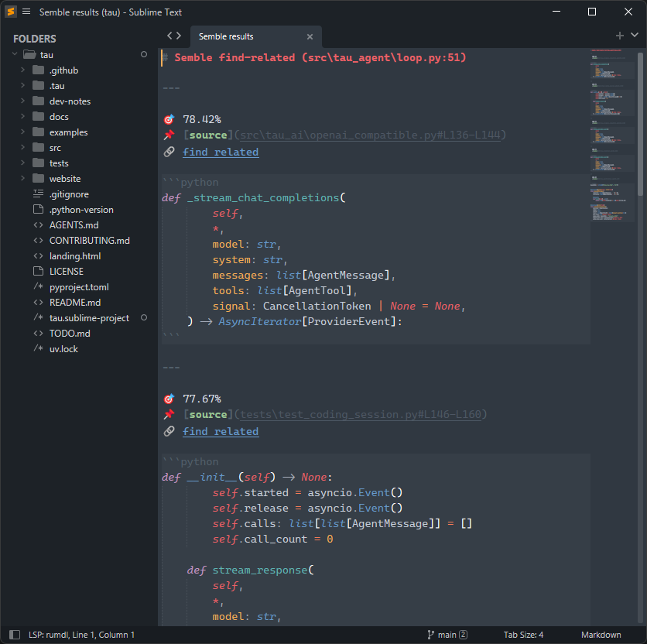Expand the docs folder

(x=22, y=116)
